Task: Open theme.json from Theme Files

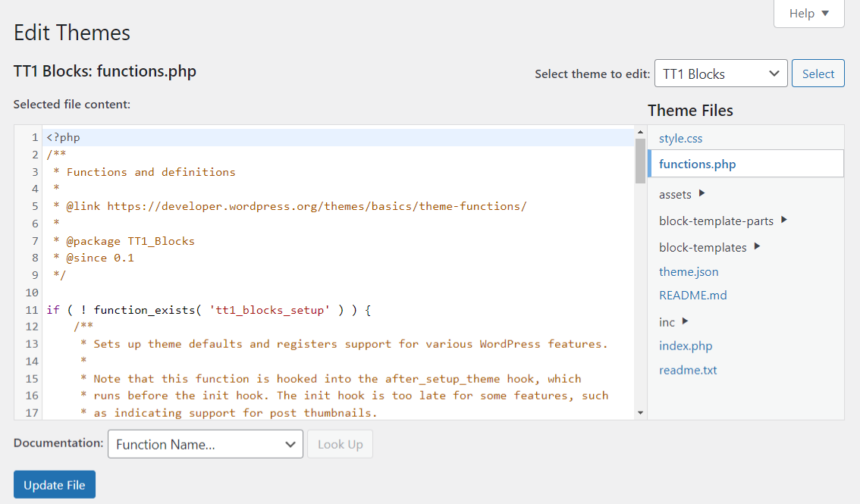Action: (689, 271)
